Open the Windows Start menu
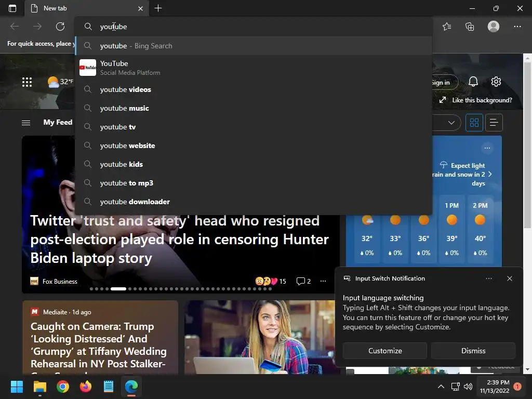532x399 pixels. [17, 387]
